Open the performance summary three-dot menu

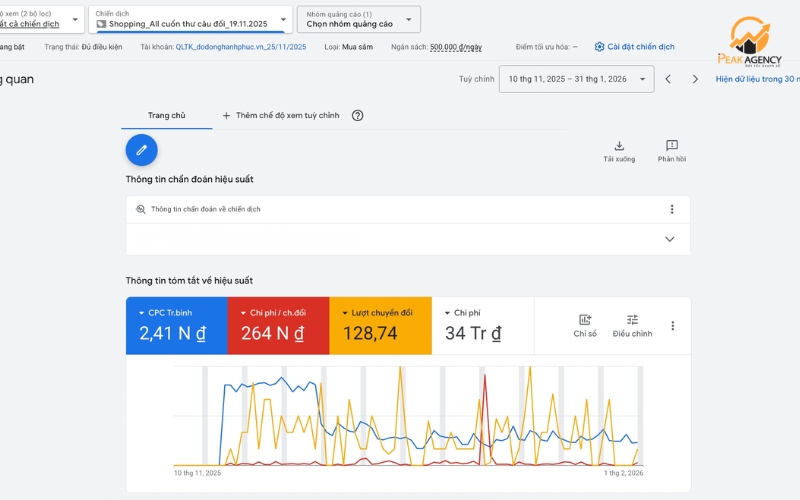pos(673,326)
